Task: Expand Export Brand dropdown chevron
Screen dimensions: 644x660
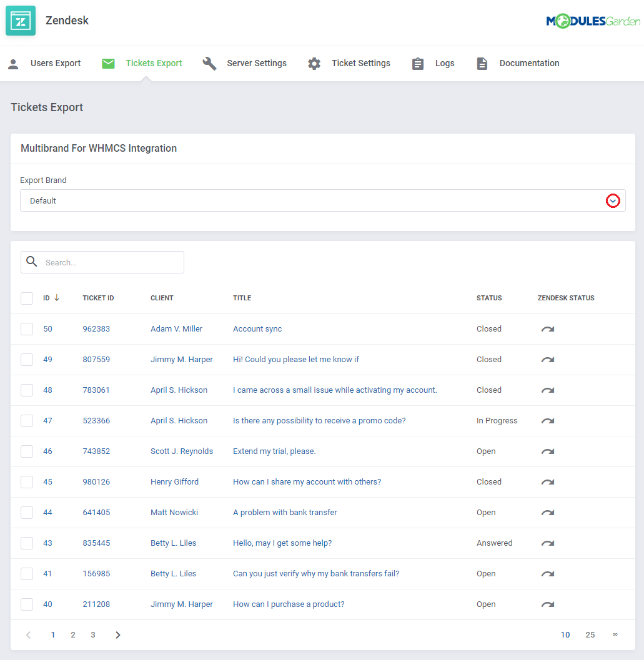Action: coord(613,201)
